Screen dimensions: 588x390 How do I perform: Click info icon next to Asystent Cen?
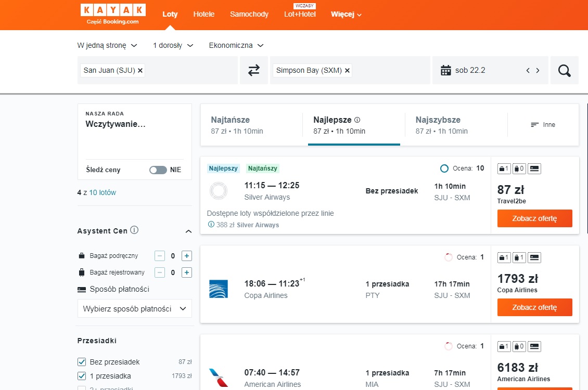134,230
